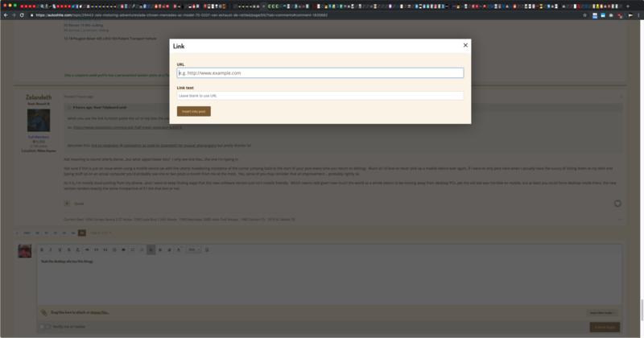Click the Submit Reply button
This screenshot has height=338, width=644.
[x=604, y=327]
